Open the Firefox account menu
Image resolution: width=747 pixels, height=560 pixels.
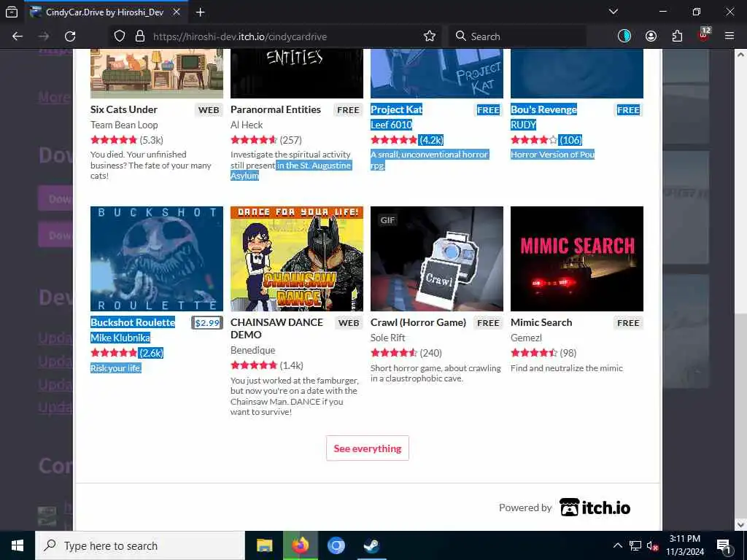click(x=651, y=36)
